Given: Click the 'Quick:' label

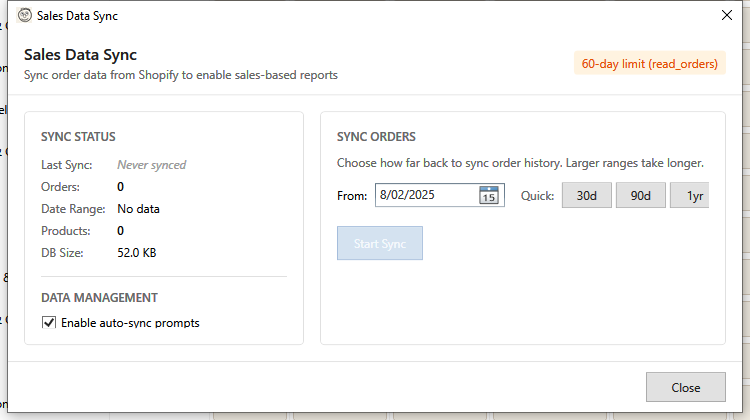Looking at the screenshot, I should pyautogui.click(x=537, y=196).
